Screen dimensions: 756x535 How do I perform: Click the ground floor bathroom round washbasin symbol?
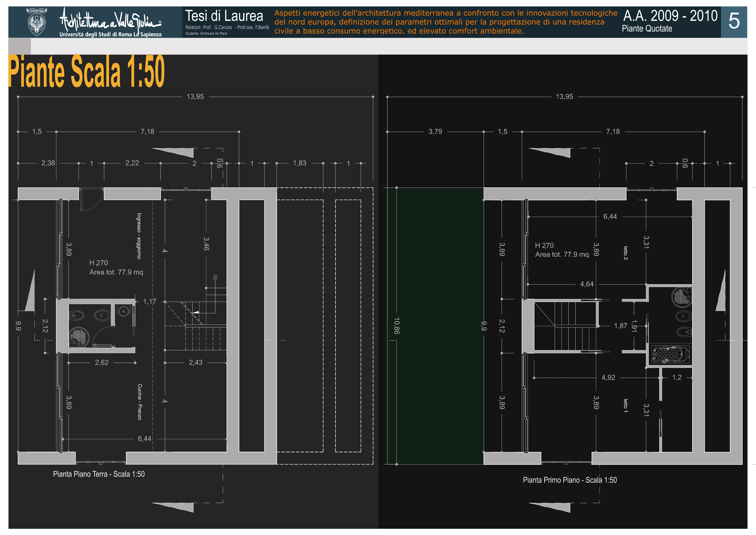(124, 311)
